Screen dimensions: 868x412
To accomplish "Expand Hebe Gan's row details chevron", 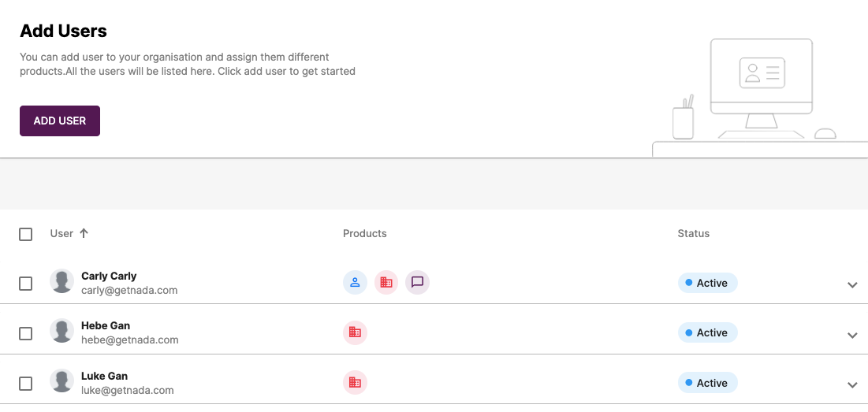I will point(852,335).
